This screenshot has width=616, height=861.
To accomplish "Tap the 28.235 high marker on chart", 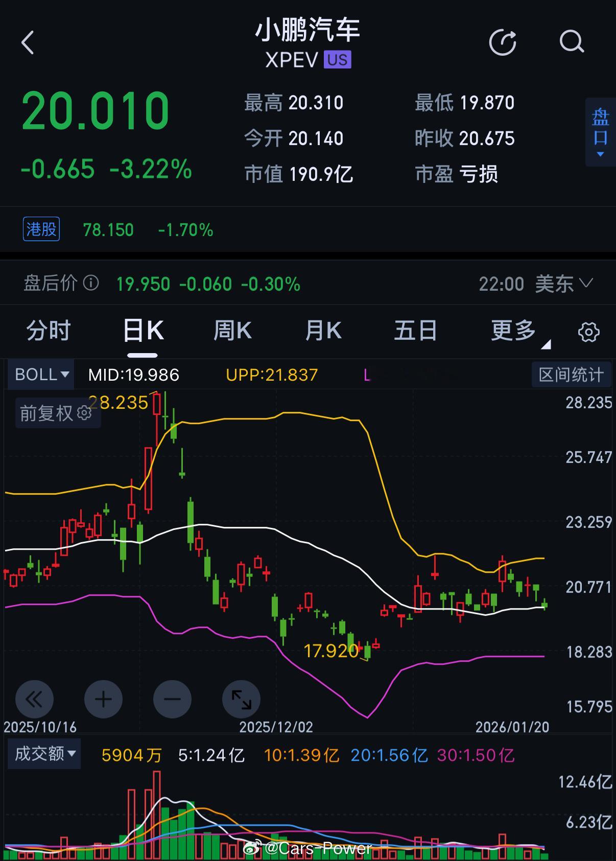I will 118,403.
